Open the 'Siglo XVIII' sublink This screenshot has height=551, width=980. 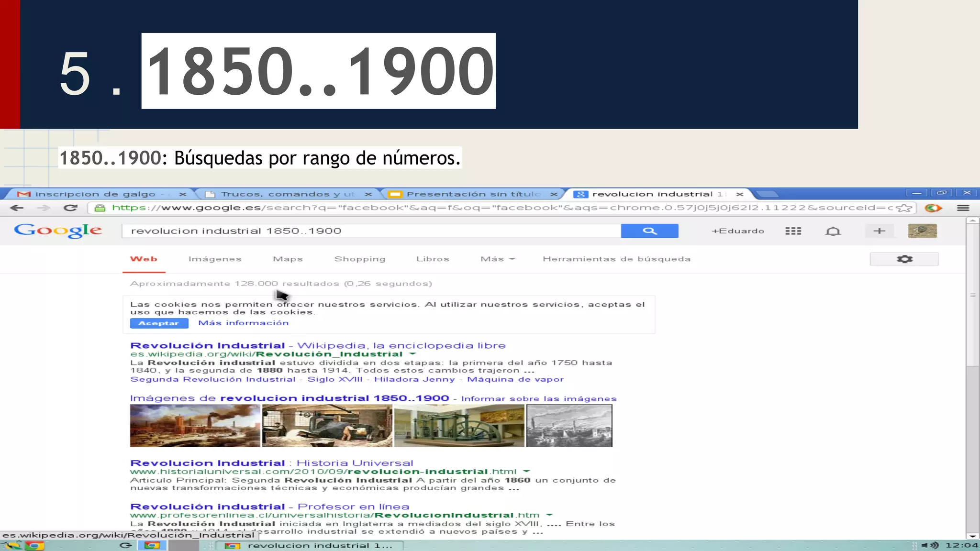(335, 379)
